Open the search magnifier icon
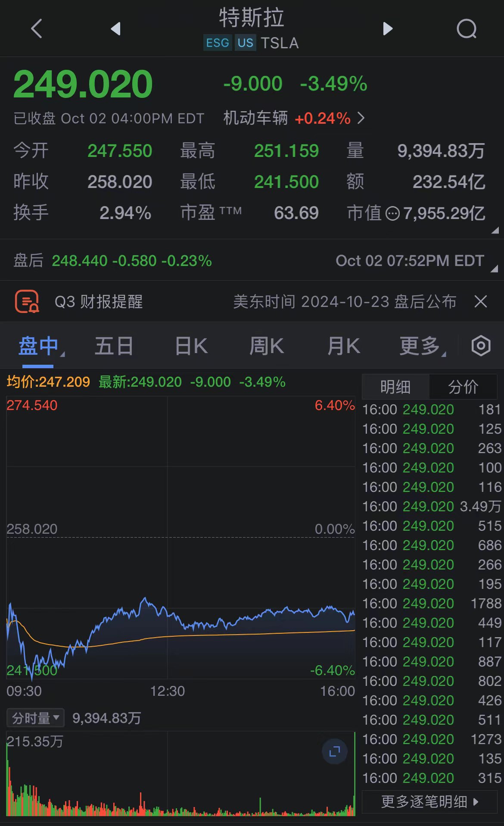 (x=467, y=29)
